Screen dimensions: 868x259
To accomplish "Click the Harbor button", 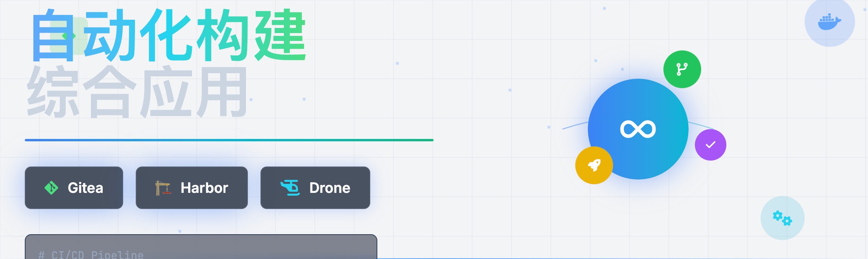I will (192, 188).
